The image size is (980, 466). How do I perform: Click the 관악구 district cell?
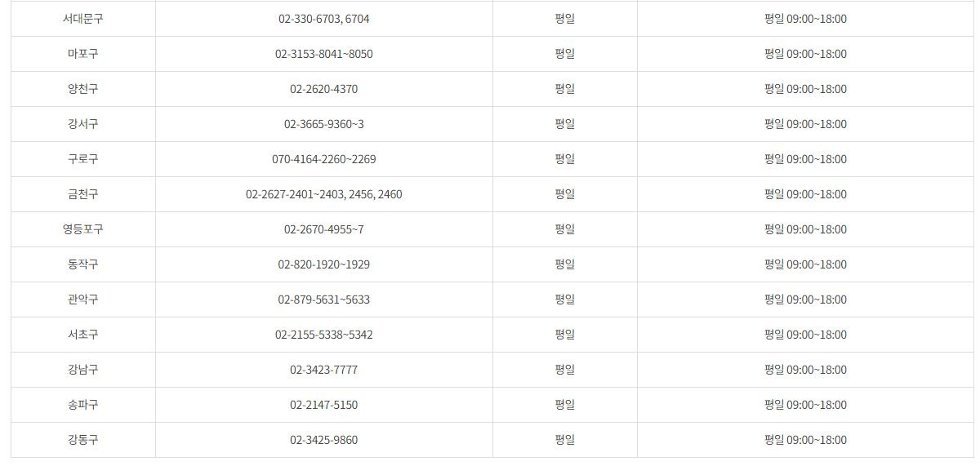coord(83,300)
